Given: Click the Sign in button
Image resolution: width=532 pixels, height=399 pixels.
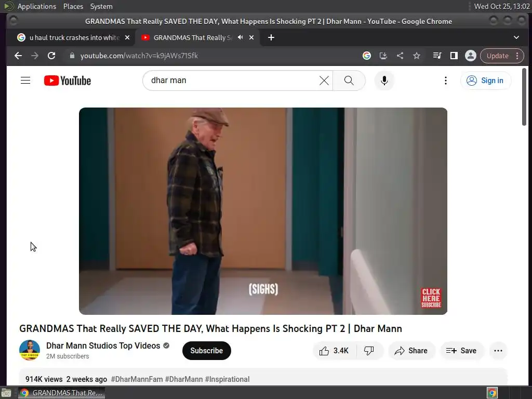Looking at the screenshot, I should click(485, 81).
